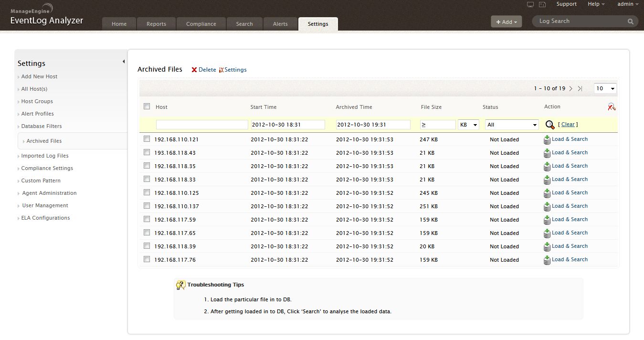644x340 pixels.
Task: Click the Host filter input field
Action: [202, 125]
